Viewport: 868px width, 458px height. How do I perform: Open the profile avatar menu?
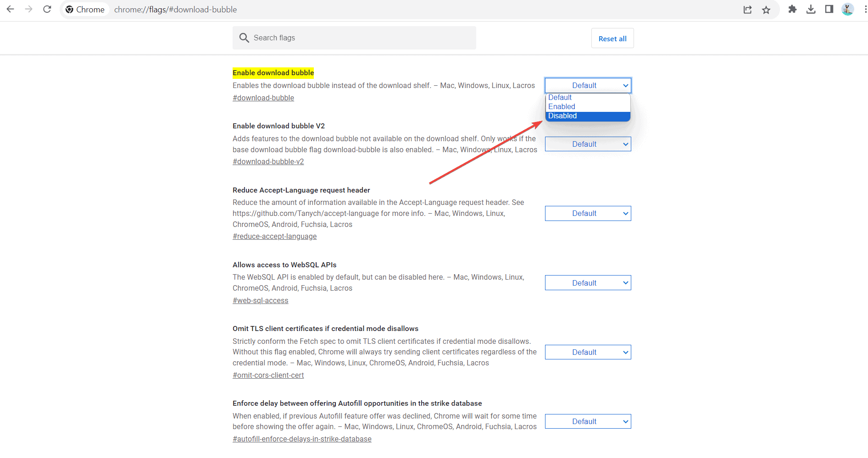point(847,9)
